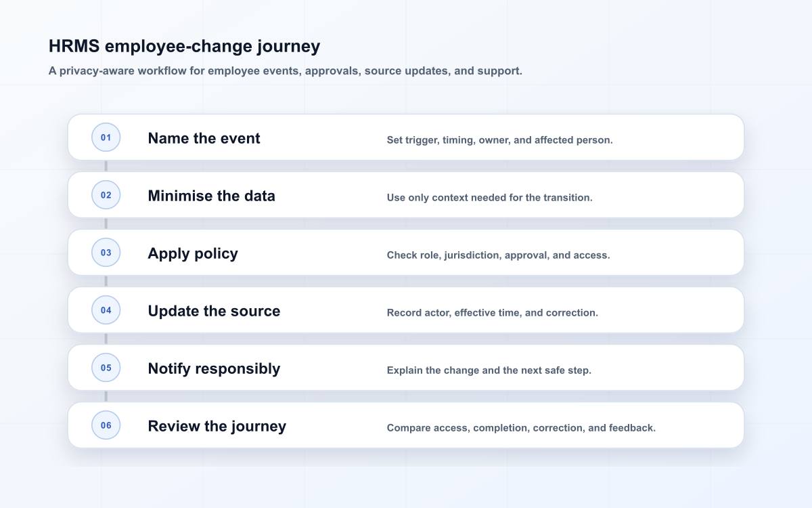This screenshot has height=508, width=812.
Task: Select the step 05 circle marker
Action: (x=106, y=368)
